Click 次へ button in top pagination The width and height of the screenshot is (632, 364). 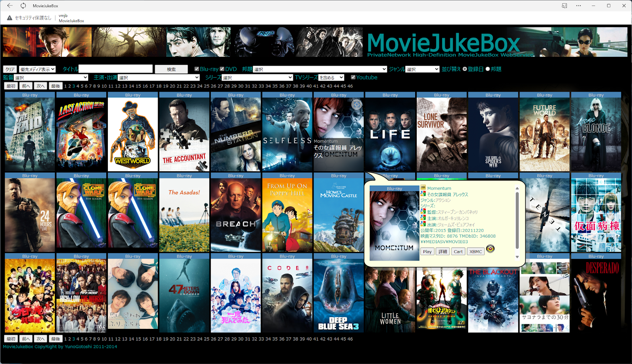(x=41, y=86)
